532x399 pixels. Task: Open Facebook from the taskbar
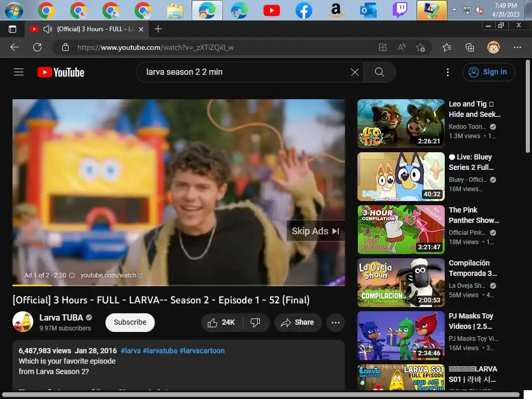(303, 10)
